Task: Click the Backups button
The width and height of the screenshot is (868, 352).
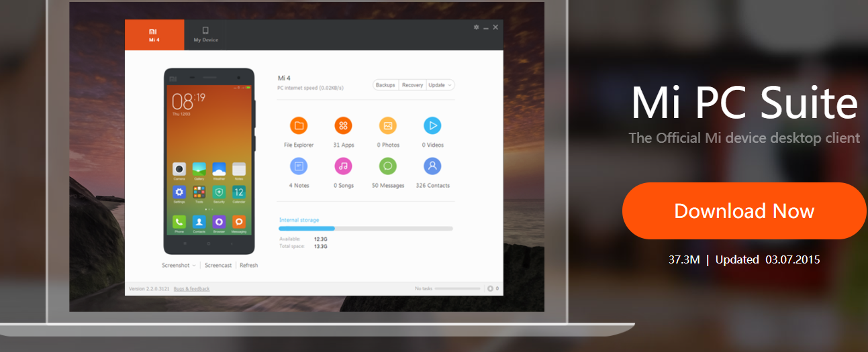Action: tap(386, 85)
